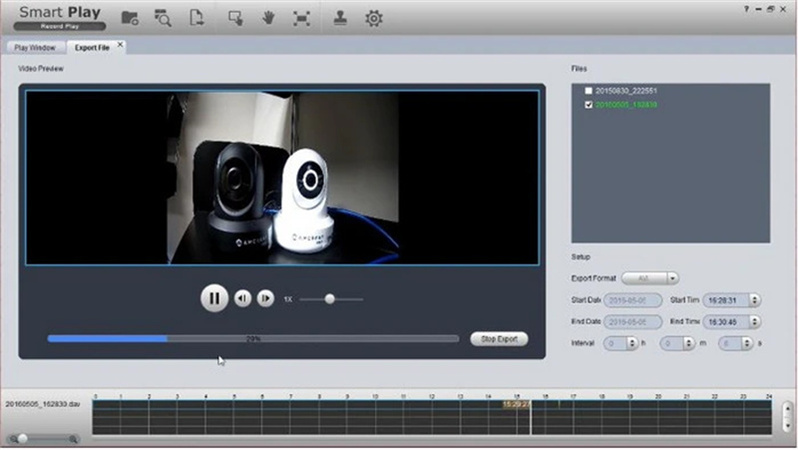Zoom in the timeline with magnifier icon
Viewport: 798px width, 450px height.
pyautogui.click(x=73, y=439)
